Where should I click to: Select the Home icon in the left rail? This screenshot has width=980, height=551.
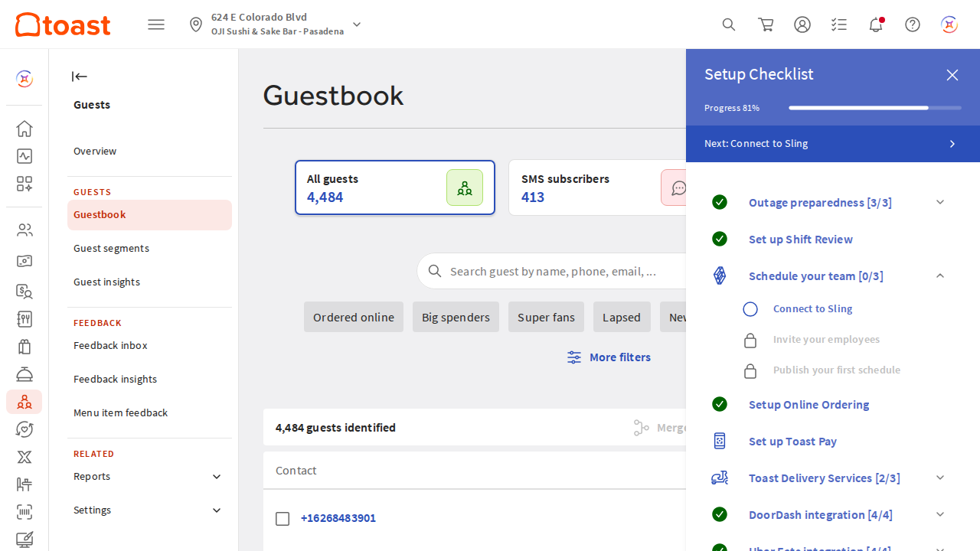coord(24,129)
